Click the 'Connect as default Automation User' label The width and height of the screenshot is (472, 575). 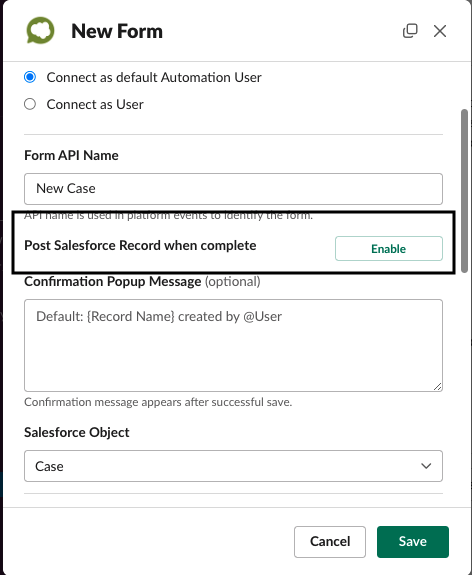point(154,77)
